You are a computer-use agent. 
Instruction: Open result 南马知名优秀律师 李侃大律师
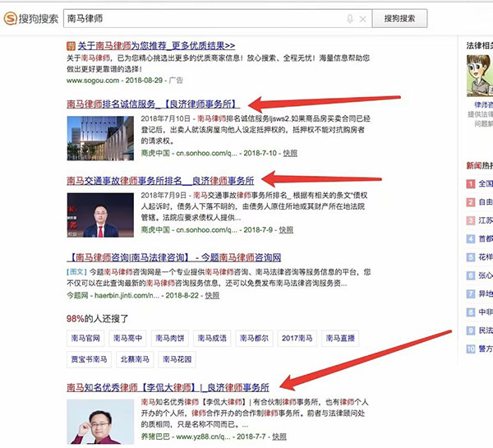click(168, 387)
